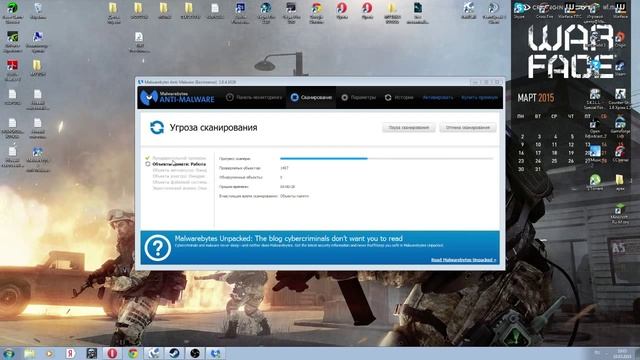Open the История tab
This screenshot has width=640, height=360.
coord(399,98)
